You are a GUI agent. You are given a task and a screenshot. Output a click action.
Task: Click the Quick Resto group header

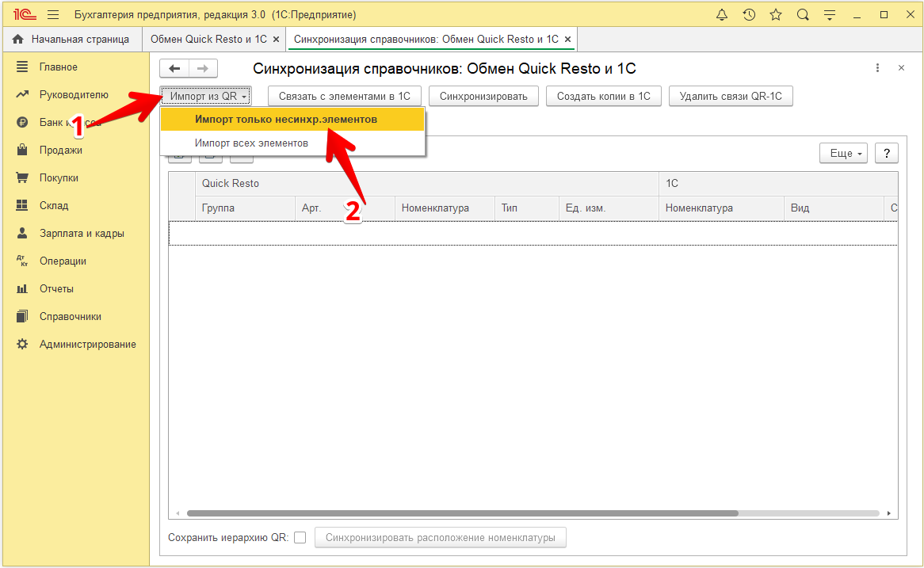click(427, 183)
